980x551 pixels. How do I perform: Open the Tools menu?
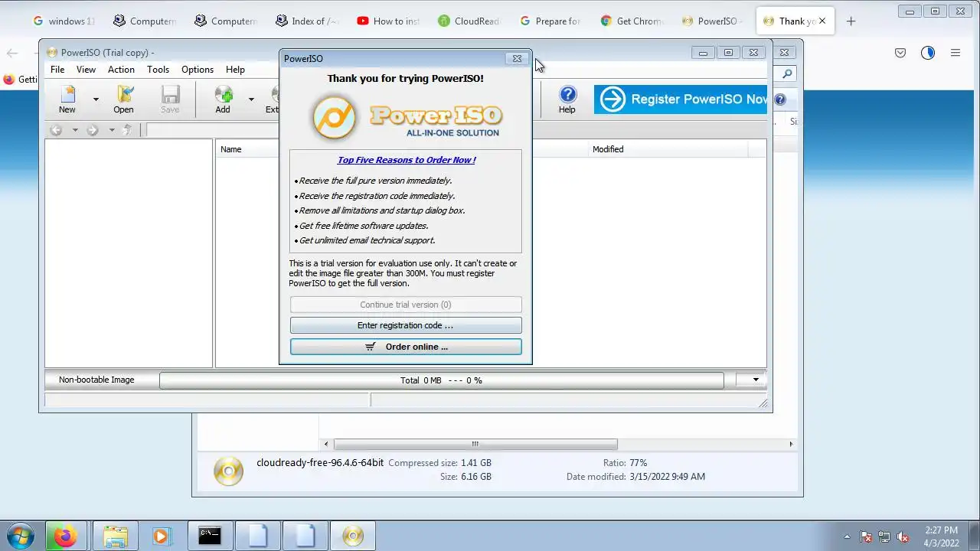[158, 70]
